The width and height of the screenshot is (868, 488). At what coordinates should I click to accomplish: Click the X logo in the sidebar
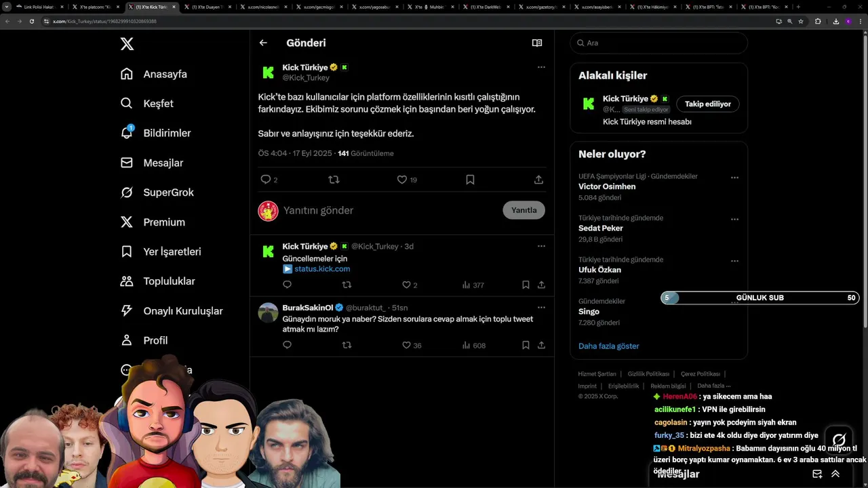coord(127,44)
